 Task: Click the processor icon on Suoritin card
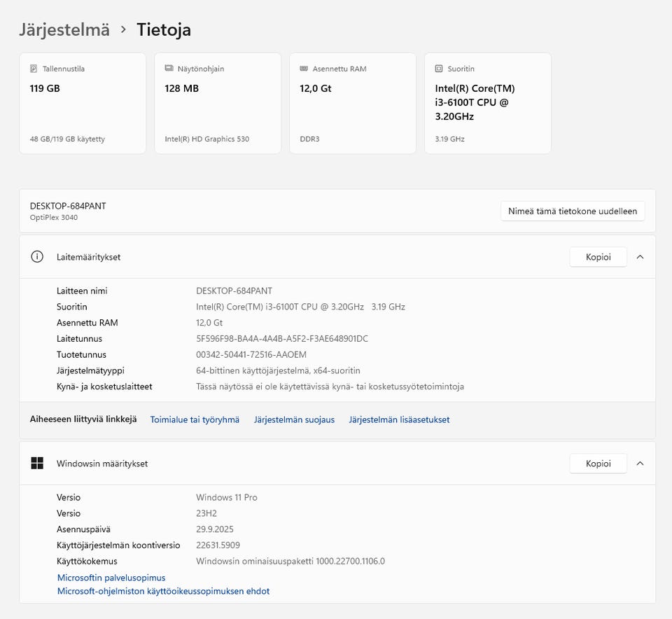[x=439, y=69]
